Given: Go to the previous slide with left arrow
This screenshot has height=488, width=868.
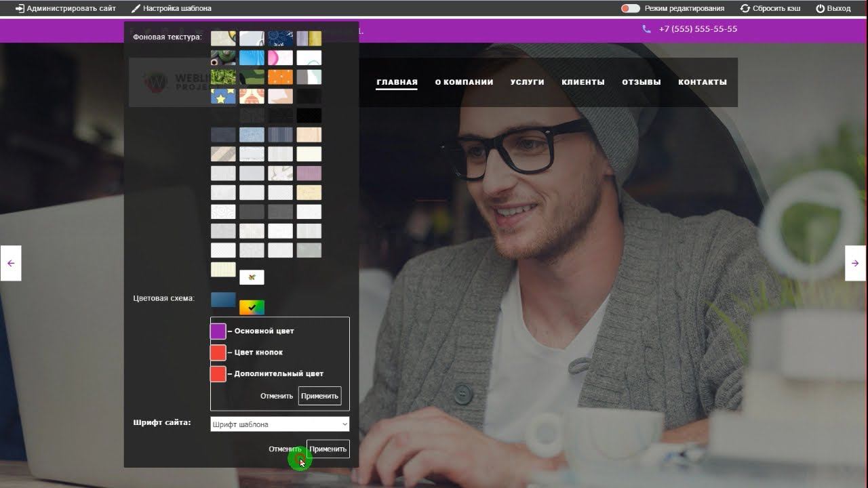Looking at the screenshot, I should [x=11, y=263].
